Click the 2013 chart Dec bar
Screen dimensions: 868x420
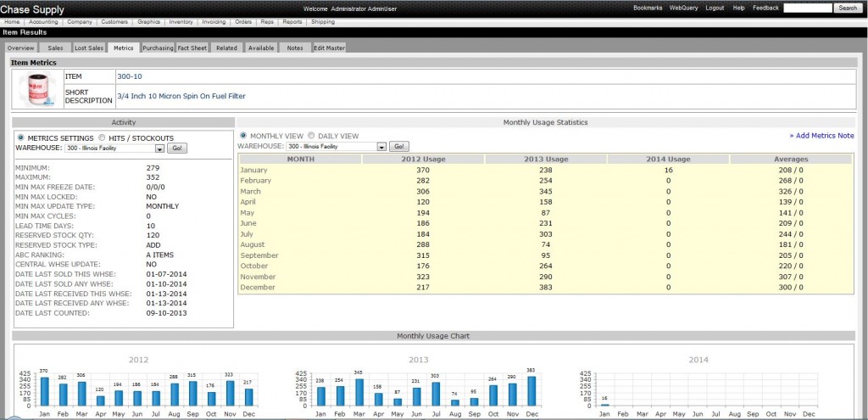531,391
